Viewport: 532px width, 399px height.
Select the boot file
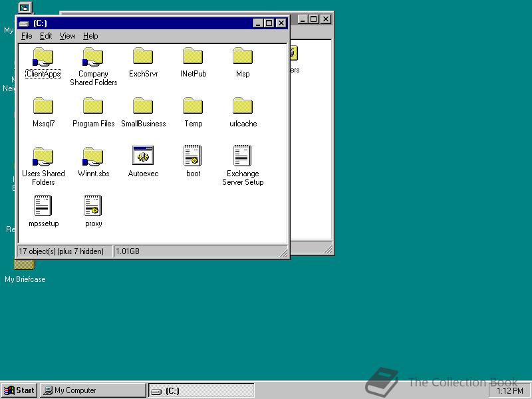point(192,156)
